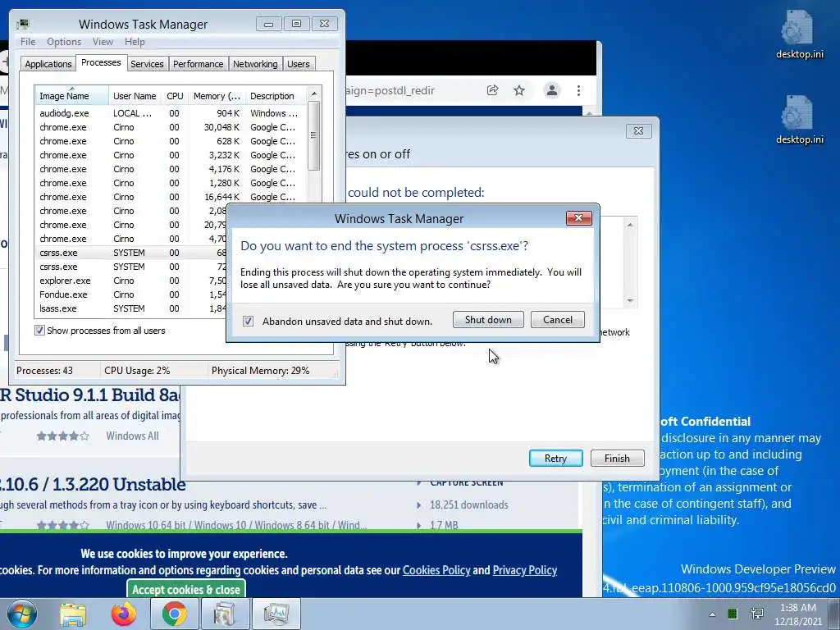Click the Task Manager title bar icon
Image resolution: width=840 pixels, height=630 pixels.
23,24
